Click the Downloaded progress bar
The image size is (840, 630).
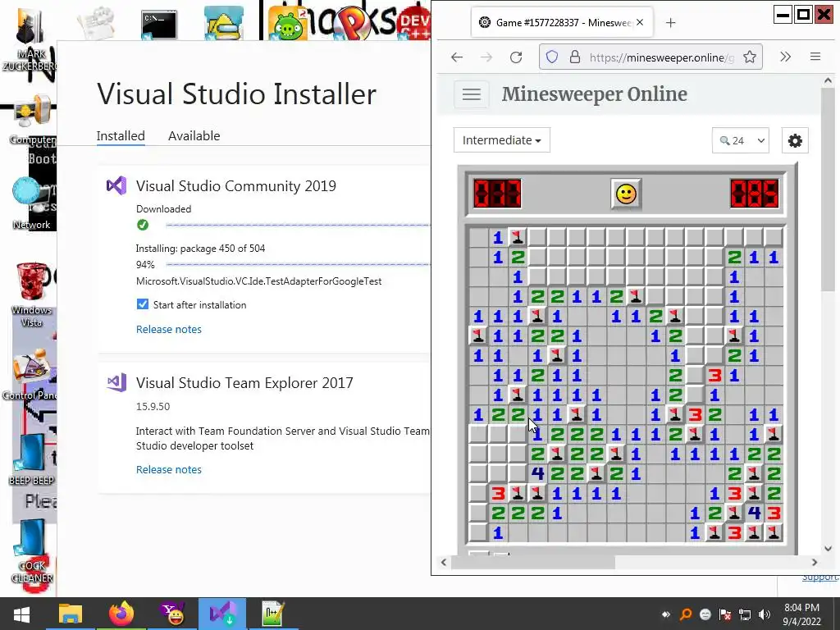298,225
